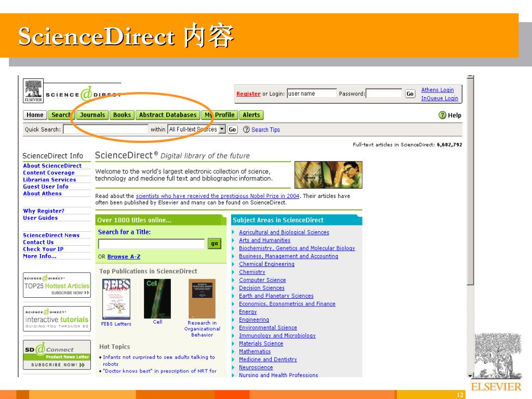Click the Cell journal cover thumbnail
Image resolution: width=532 pixels, height=399 pixels.
coord(157,299)
